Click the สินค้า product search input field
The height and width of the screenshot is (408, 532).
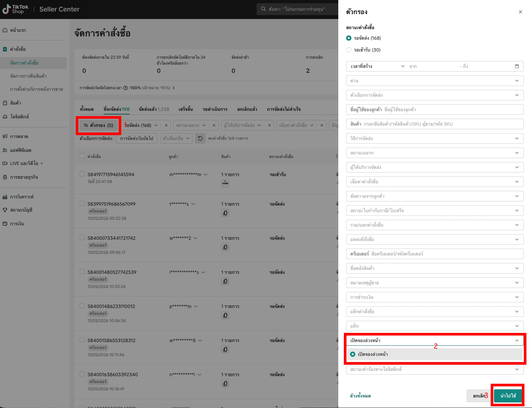435,124
